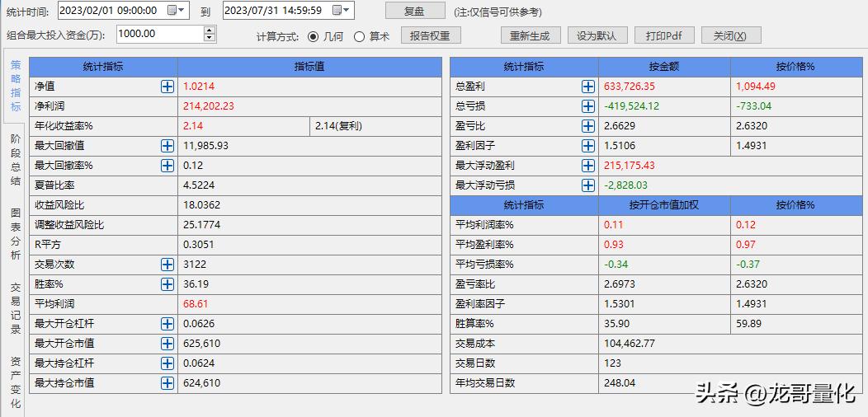Expand the 盈亏比 plus icon
868x417 pixels.
588,126
